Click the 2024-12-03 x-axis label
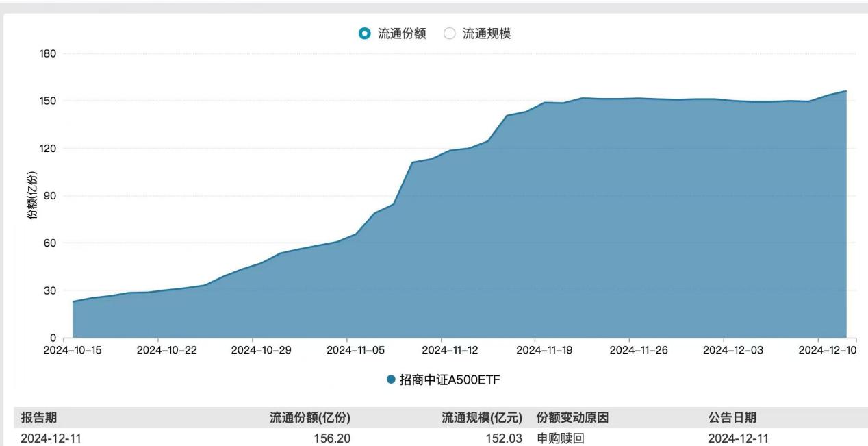The width and height of the screenshot is (868, 446). tap(734, 350)
